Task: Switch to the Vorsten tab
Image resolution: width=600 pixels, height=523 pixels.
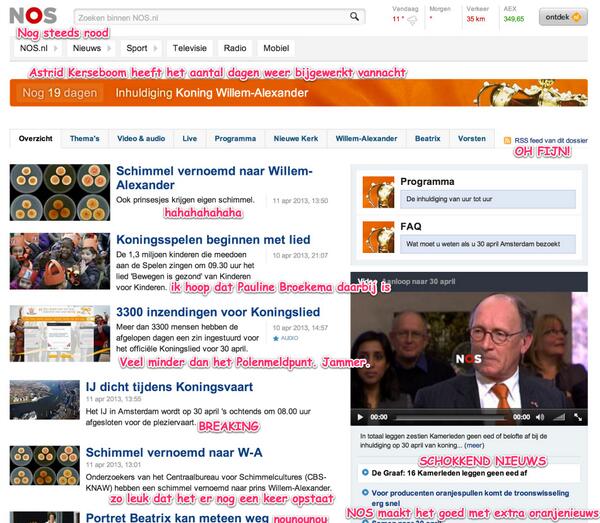Action: click(x=471, y=138)
